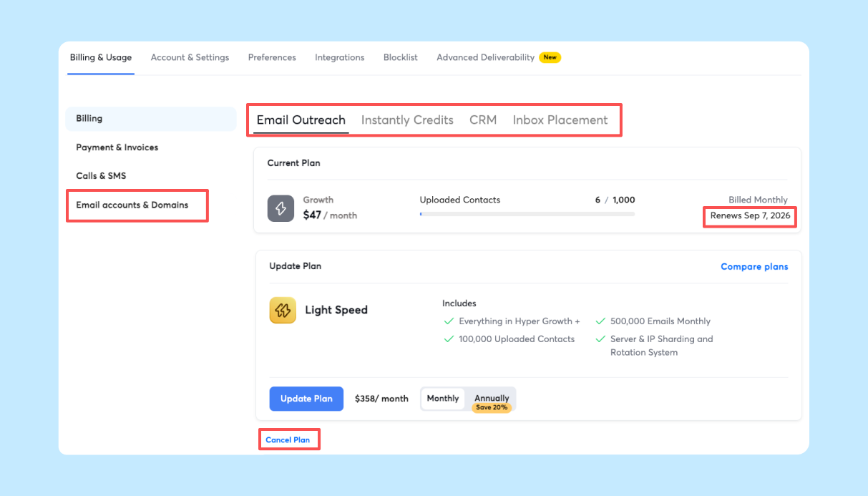Open Payment & Invoices section
Screen dimensions: 868x496
click(117, 147)
